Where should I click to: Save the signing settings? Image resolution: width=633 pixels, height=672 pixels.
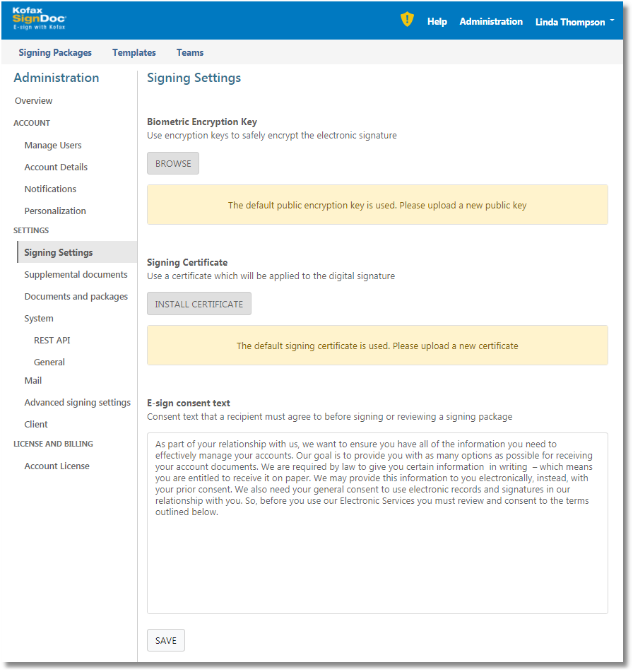pos(166,640)
